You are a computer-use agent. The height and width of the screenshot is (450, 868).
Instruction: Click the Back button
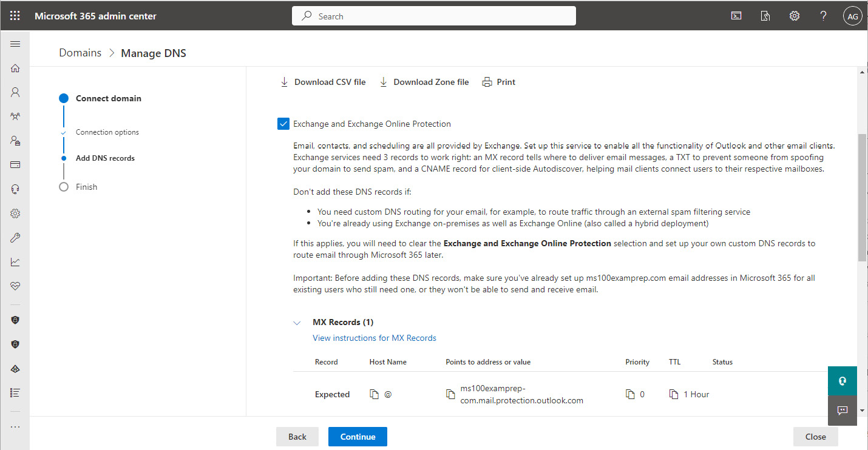pos(297,437)
